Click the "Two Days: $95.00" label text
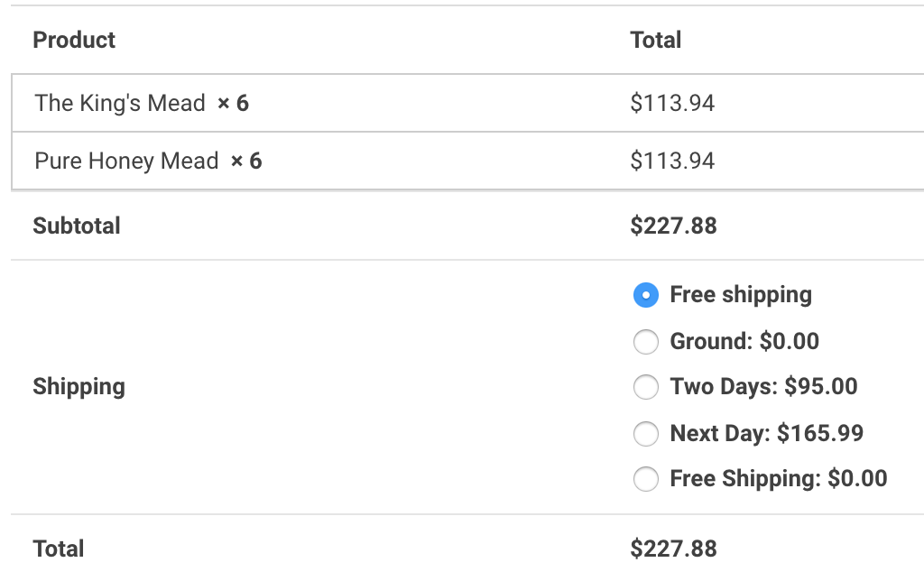 coord(763,387)
